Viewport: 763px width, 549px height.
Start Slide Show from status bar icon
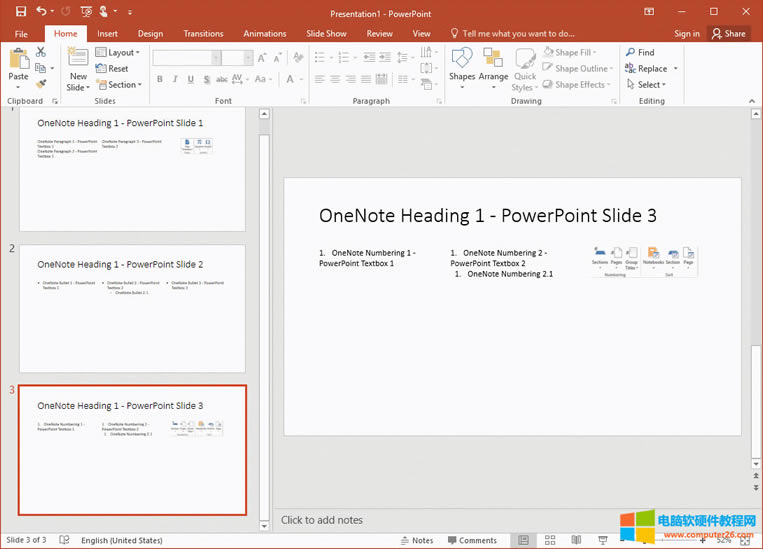point(601,540)
